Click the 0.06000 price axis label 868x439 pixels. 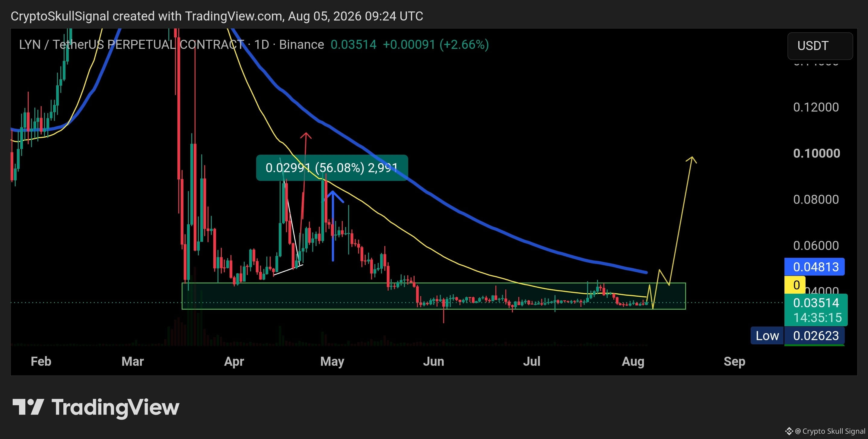pos(816,246)
